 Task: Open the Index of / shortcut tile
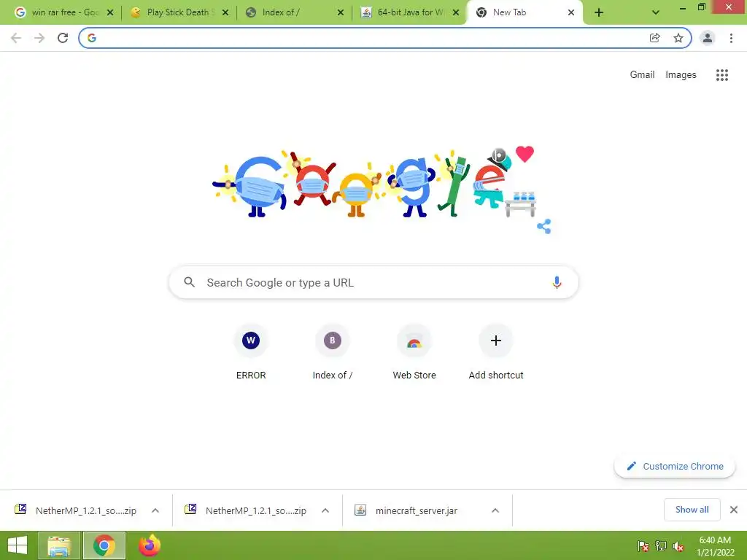pos(333,351)
